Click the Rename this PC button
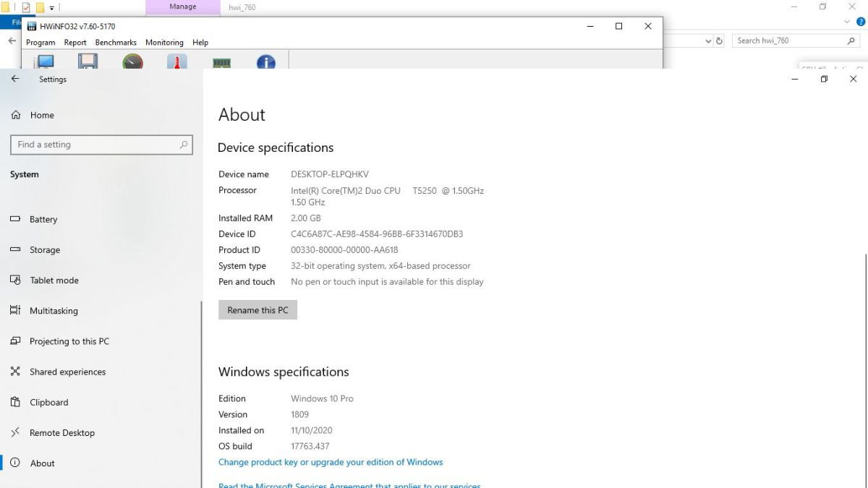Screen dimensions: 868x488 point(258,310)
